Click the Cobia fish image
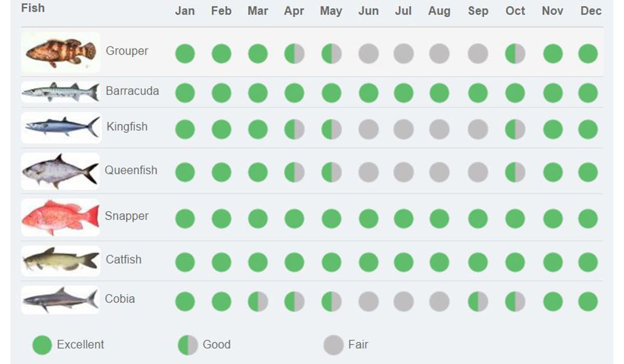 click(x=60, y=300)
